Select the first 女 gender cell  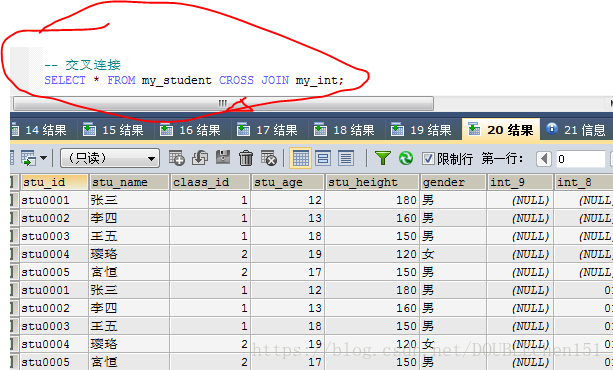coord(453,254)
